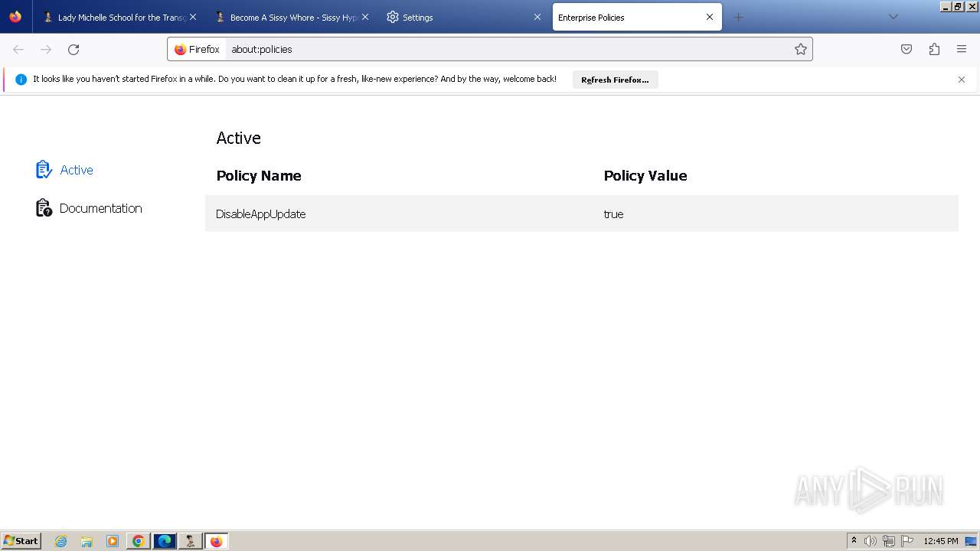The width and height of the screenshot is (980, 551).
Task: Click the Policy Name column header
Action: [x=259, y=176]
